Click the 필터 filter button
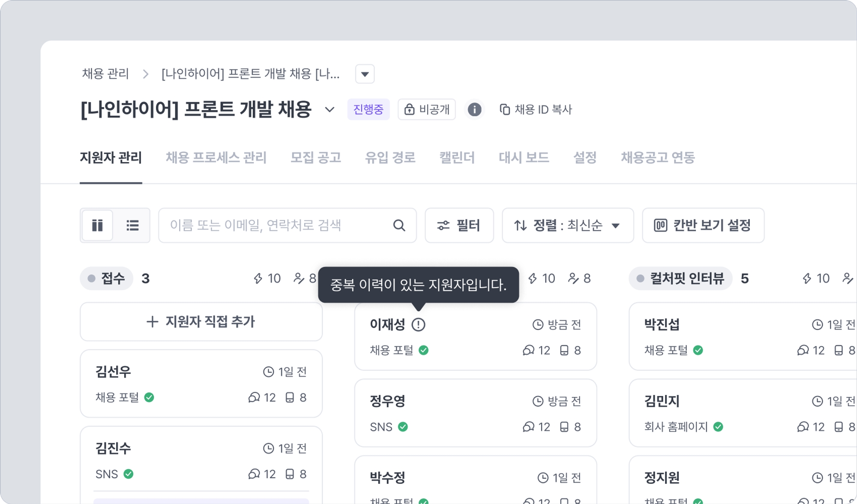Viewport: 857px width, 504px height. click(x=459, y=225)
